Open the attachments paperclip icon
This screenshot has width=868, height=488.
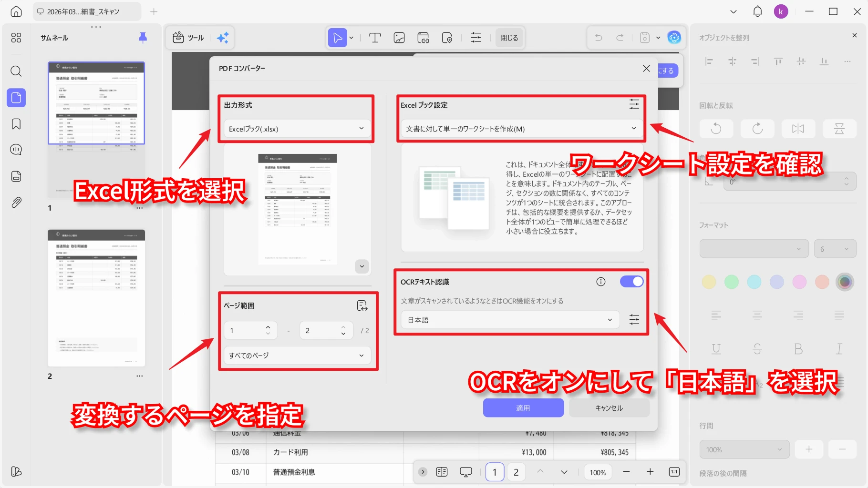[16, 203]
